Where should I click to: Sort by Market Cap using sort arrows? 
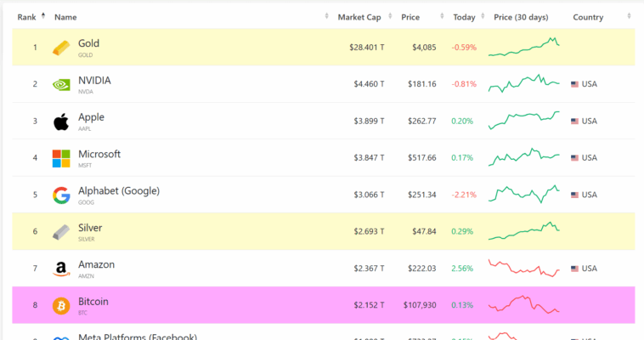(390, 16)
